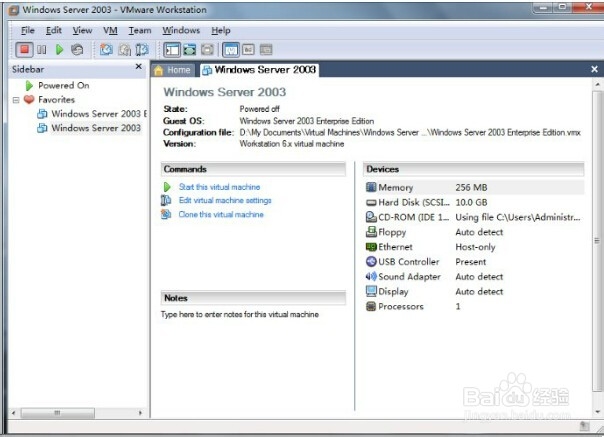Image resolution: width=604 pixels, height=437 pixels.
Task: Click the Memory value 256 MB
Action: click(471, 188)
